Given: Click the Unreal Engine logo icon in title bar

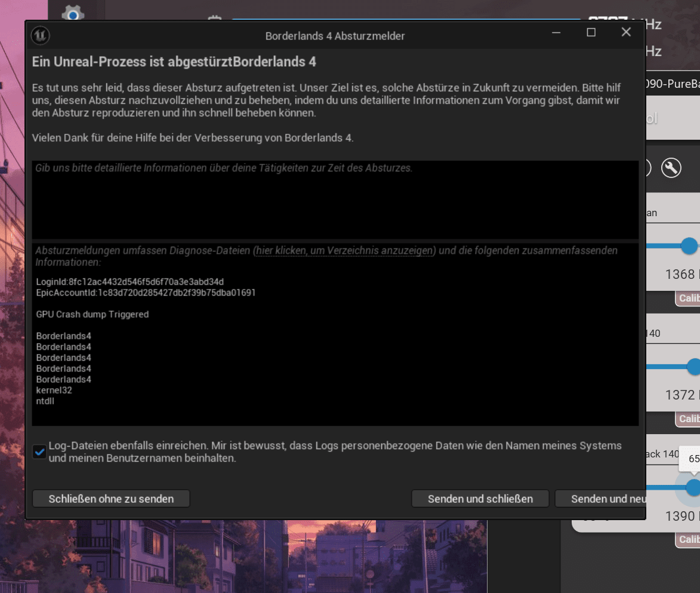Looking at the screenshot, I should pyautogui.click(x=40, y=35).
